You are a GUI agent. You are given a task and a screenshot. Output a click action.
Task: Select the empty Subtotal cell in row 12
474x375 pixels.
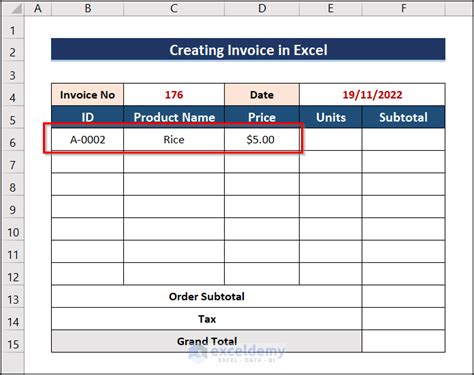(403, 274)
